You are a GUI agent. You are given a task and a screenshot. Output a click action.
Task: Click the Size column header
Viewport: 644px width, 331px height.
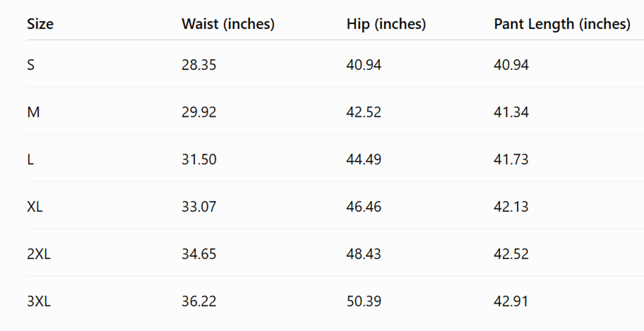pos(40,24)
